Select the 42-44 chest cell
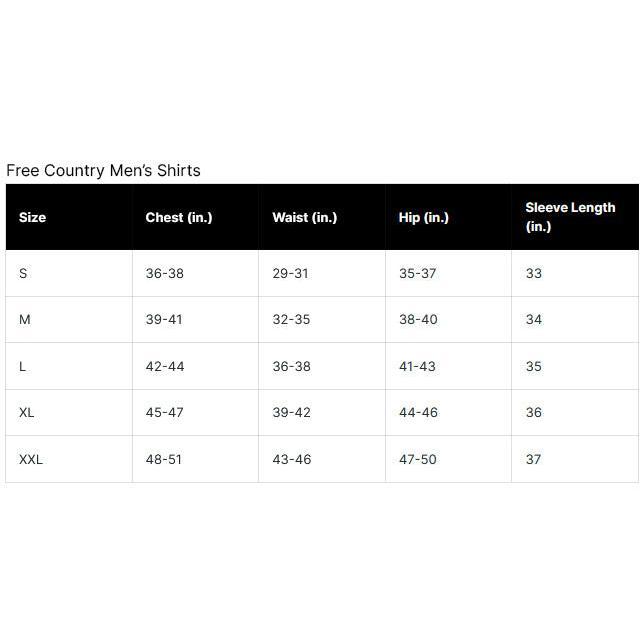642x642 pixels. (165, 367)
